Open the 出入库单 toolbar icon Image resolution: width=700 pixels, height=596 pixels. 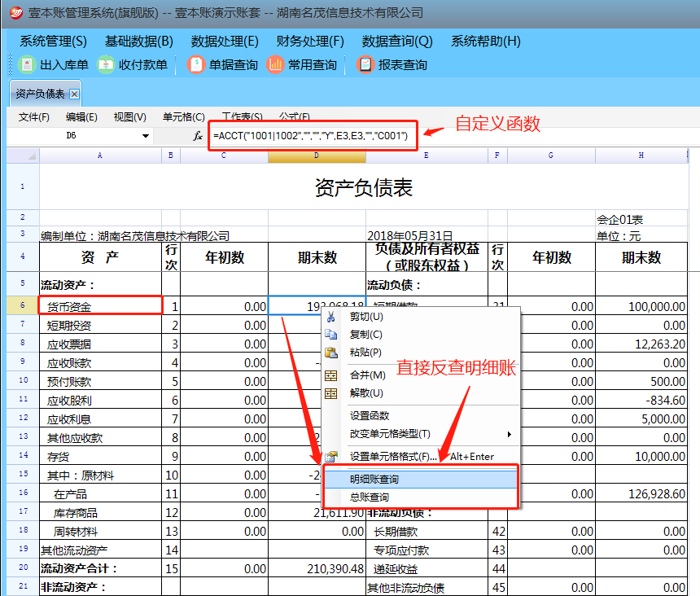click(27, 65)
